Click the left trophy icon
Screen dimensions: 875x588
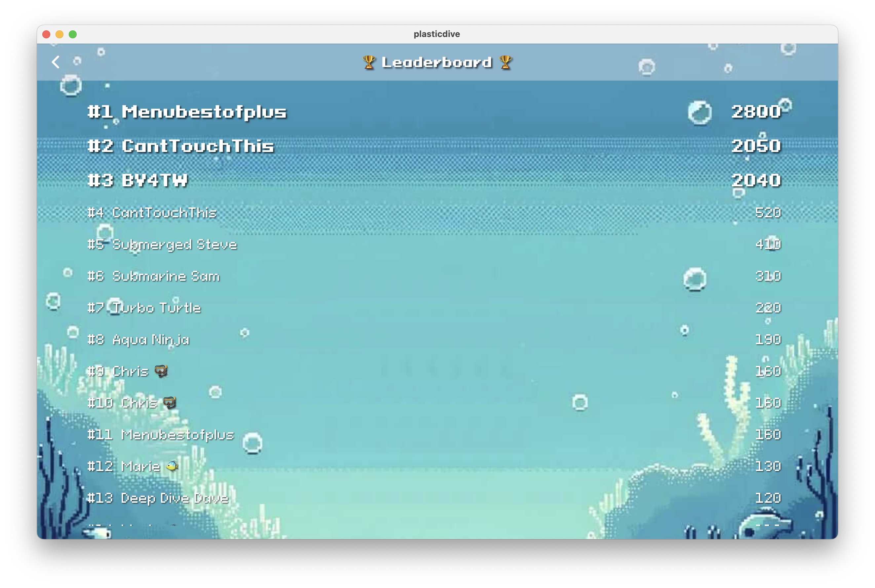pos(369,62)
